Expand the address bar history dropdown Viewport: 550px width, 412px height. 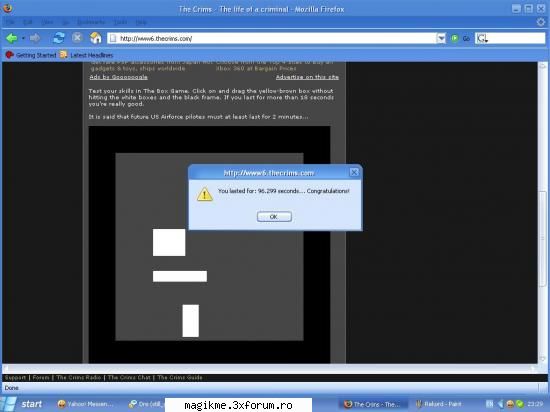coord(441,38)
